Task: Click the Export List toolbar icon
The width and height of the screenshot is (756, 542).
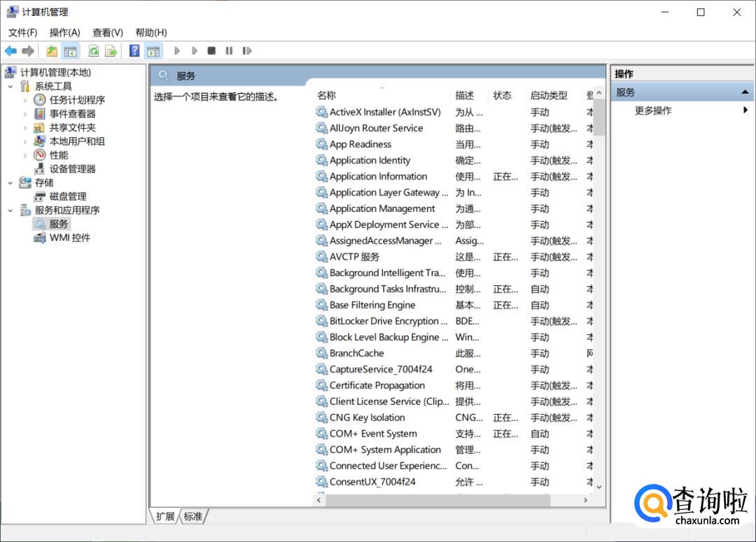Action: pyautogui.click(x=111, y=50)
